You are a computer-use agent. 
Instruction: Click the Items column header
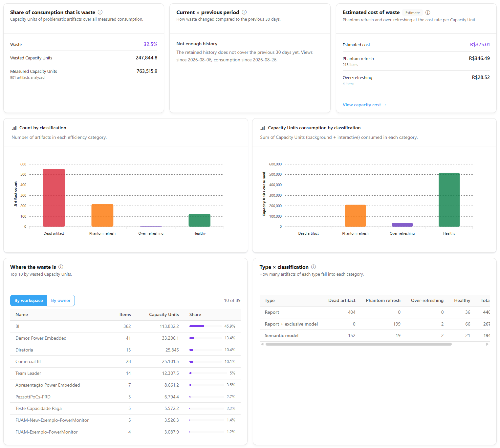125,314
